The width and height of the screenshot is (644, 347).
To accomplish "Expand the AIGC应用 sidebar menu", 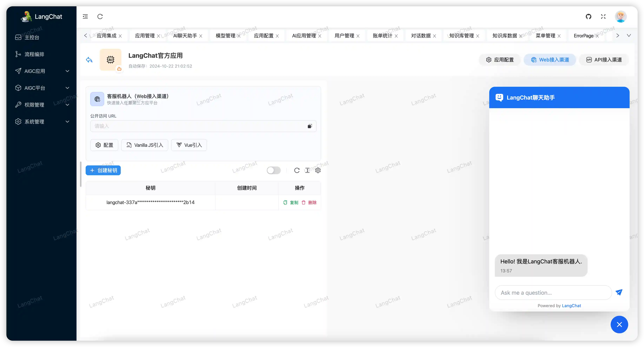I will point(42,71).
